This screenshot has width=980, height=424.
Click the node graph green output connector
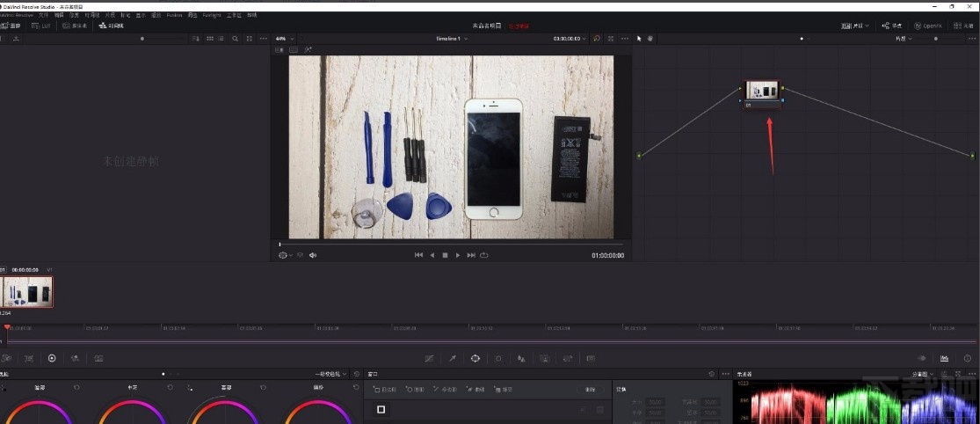point(972,155)
